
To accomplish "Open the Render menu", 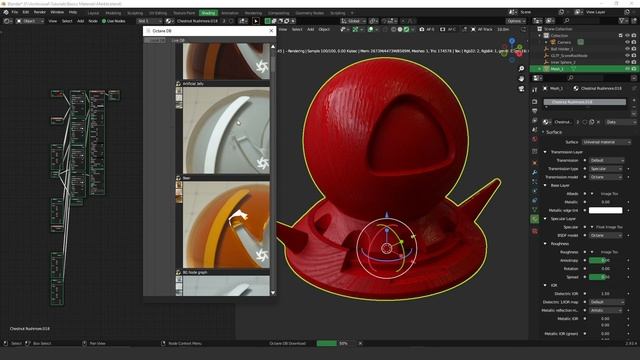I will (40, 12).
